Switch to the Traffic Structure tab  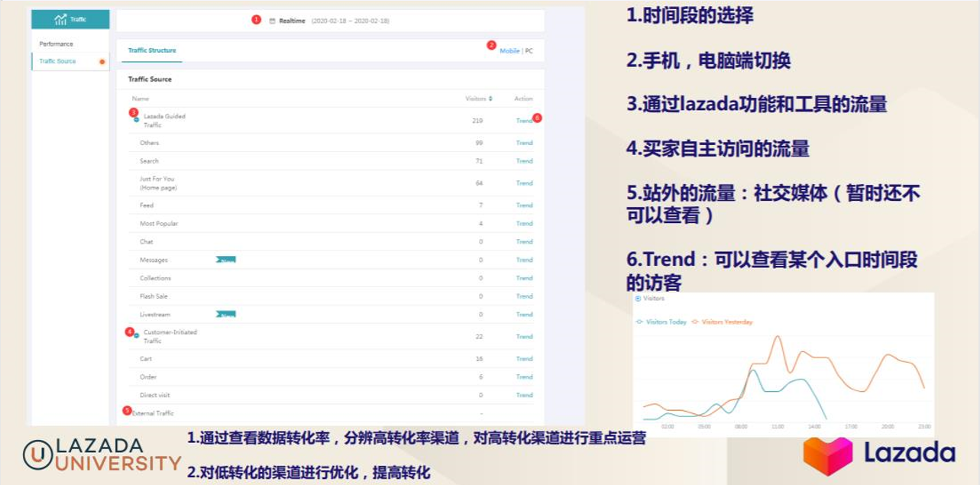coord(152,50)
